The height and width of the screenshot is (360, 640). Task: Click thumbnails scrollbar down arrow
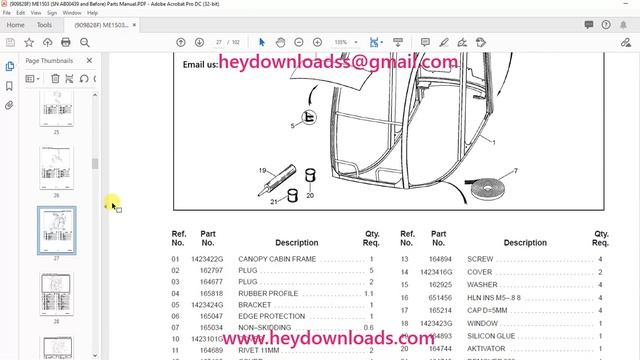coord(95,356)
